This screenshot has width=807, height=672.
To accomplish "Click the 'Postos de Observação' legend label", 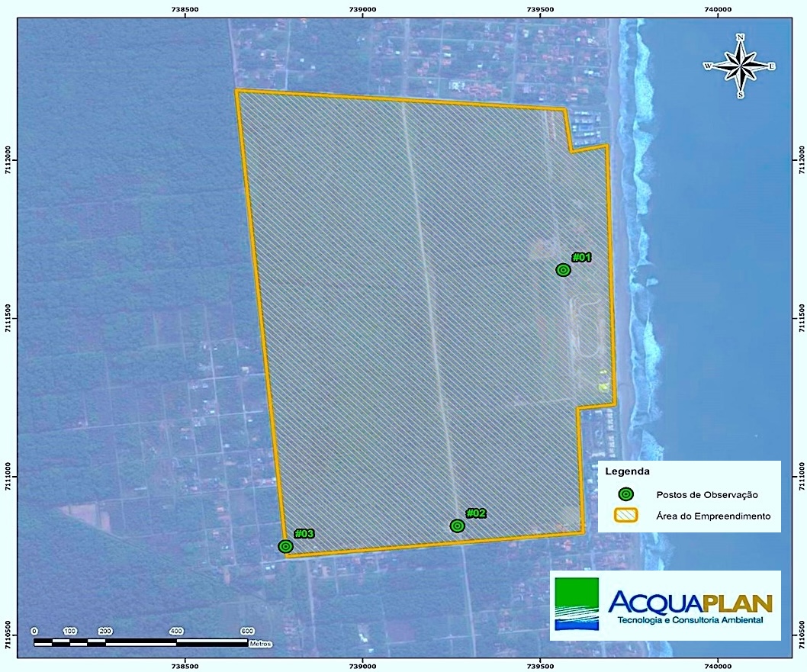I will pyautogui.click(x=707, y=495).
